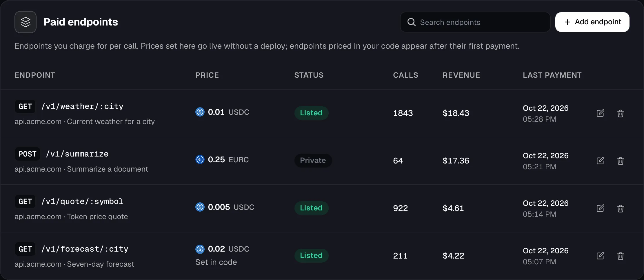
Task: Delete the /v1/forecast/:city endpoint
Action: [x=620, y=256]
